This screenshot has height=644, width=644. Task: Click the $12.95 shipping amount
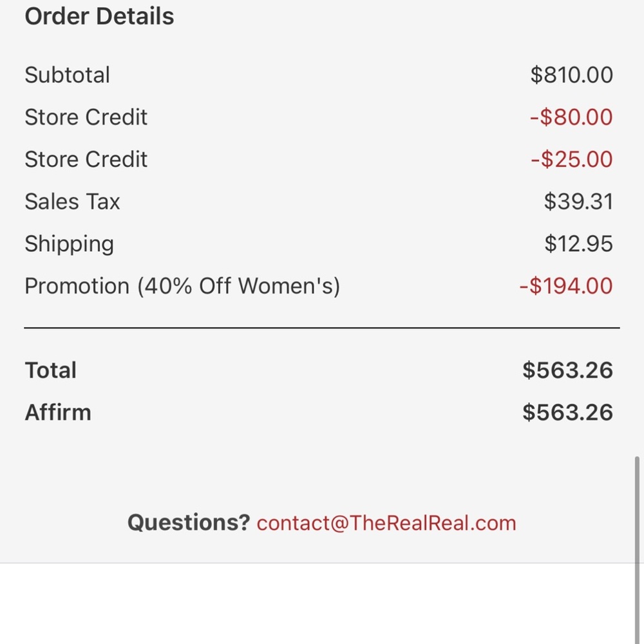578,244
